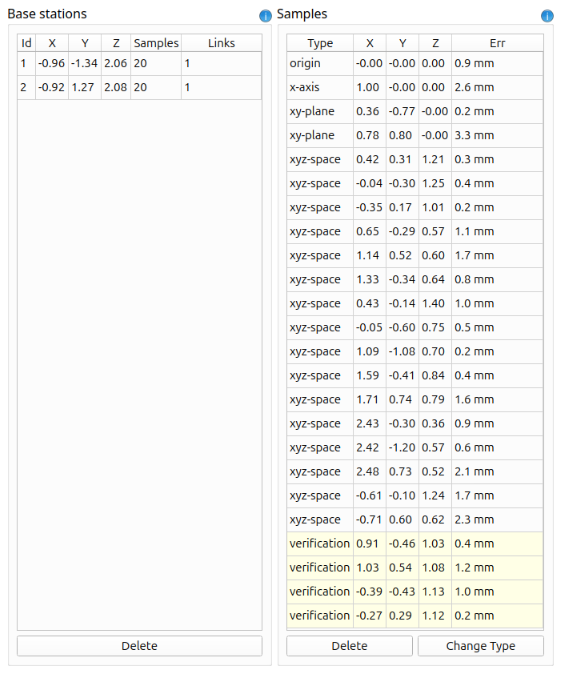Select the x-axis sample row
The image size is (561, 673).
click(x=415, y=88)
